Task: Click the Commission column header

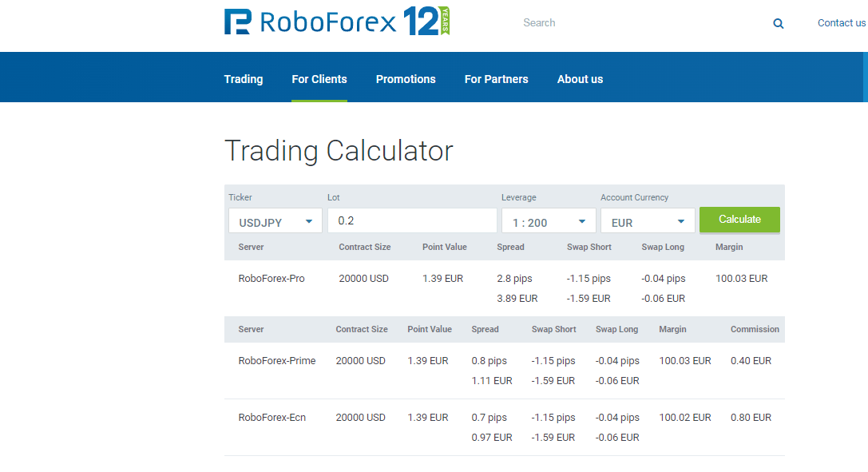Action: 755,329
